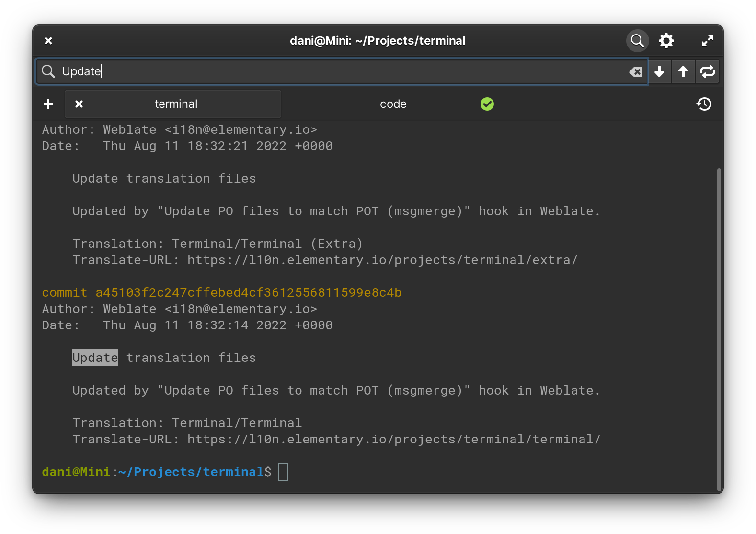Switch to the code tab
This screenshot has width=756, height=534.
[393, 104]
